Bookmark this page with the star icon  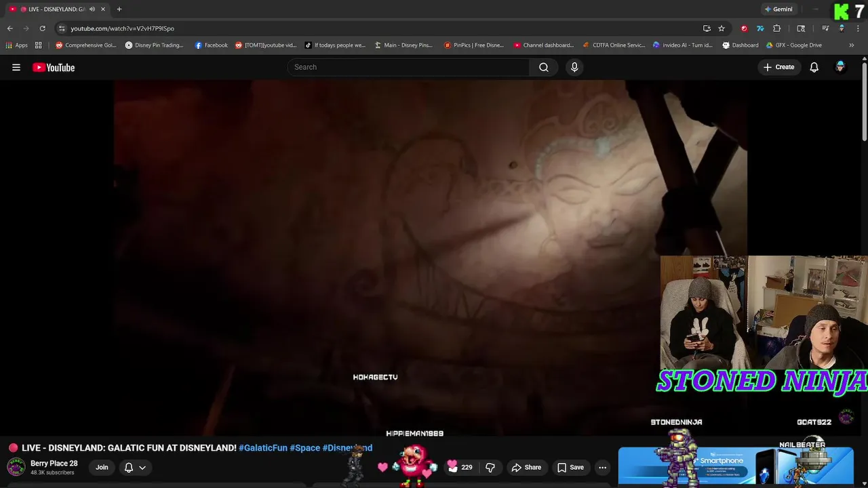coord(722,28)
